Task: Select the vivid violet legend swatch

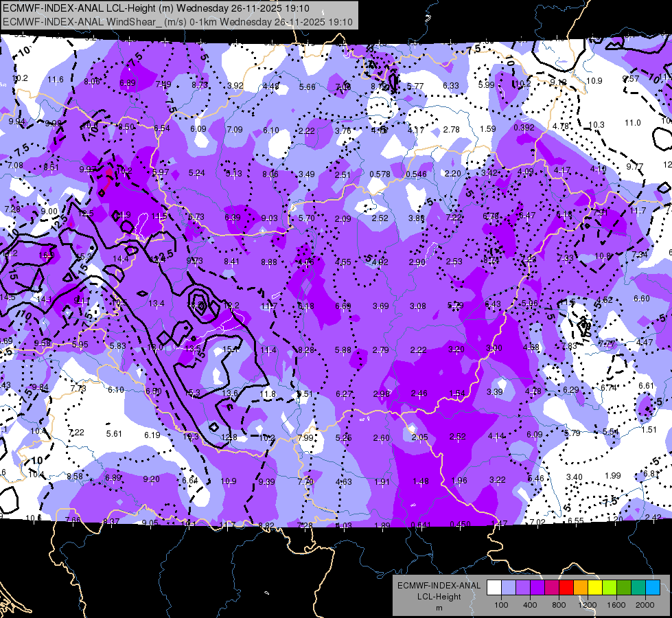Action: pyautogui.click(x=537, y=588)
